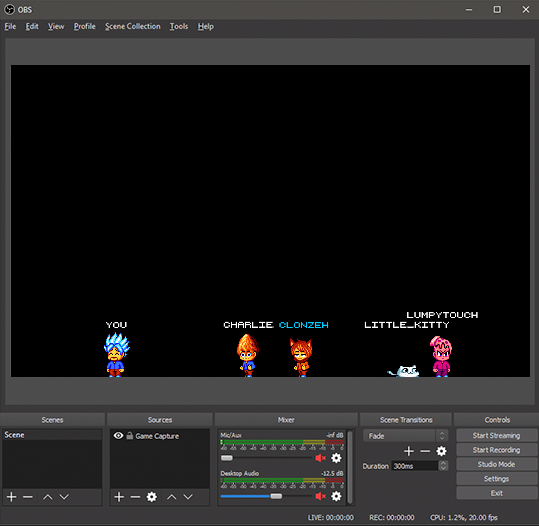Open Mic/Aux audio settings gear

[336, 458]
